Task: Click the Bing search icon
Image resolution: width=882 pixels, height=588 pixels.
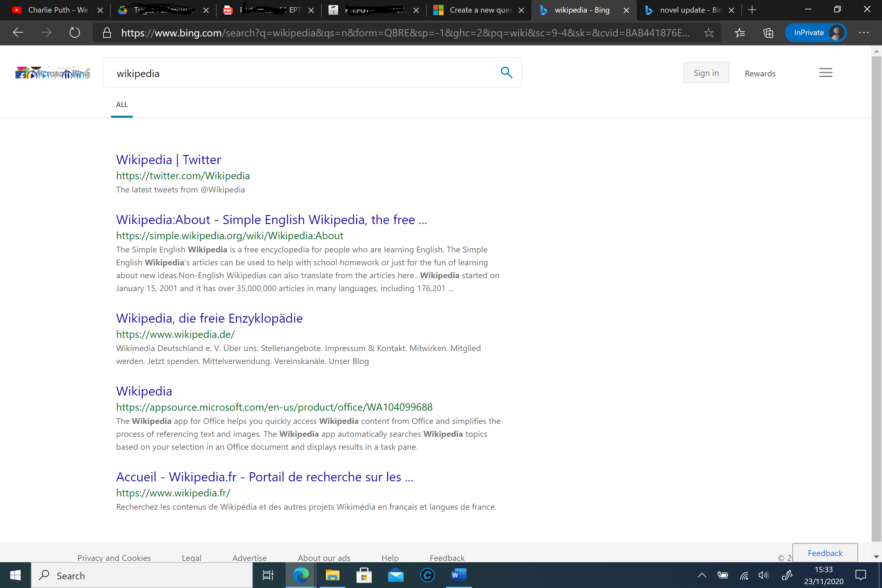Action: pyautogui.click(x=507, y=72)
